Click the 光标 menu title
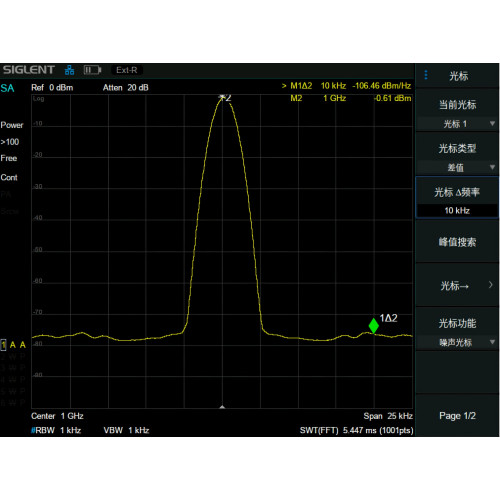Image resolution: width=500 pixels, height=500 pixels. 459,76
